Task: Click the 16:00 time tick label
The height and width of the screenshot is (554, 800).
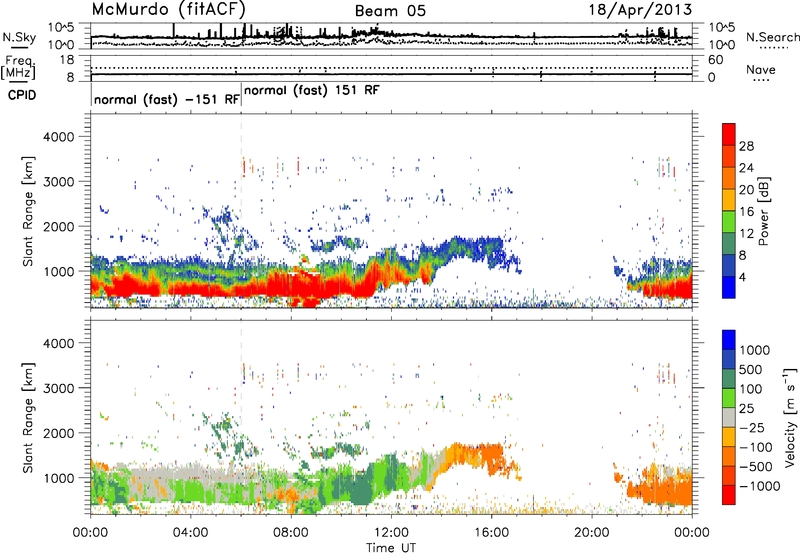Action: pos(492,533)
